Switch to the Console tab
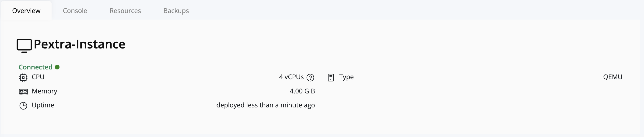This screenshot has width=644, height=137. click(75, 11)
